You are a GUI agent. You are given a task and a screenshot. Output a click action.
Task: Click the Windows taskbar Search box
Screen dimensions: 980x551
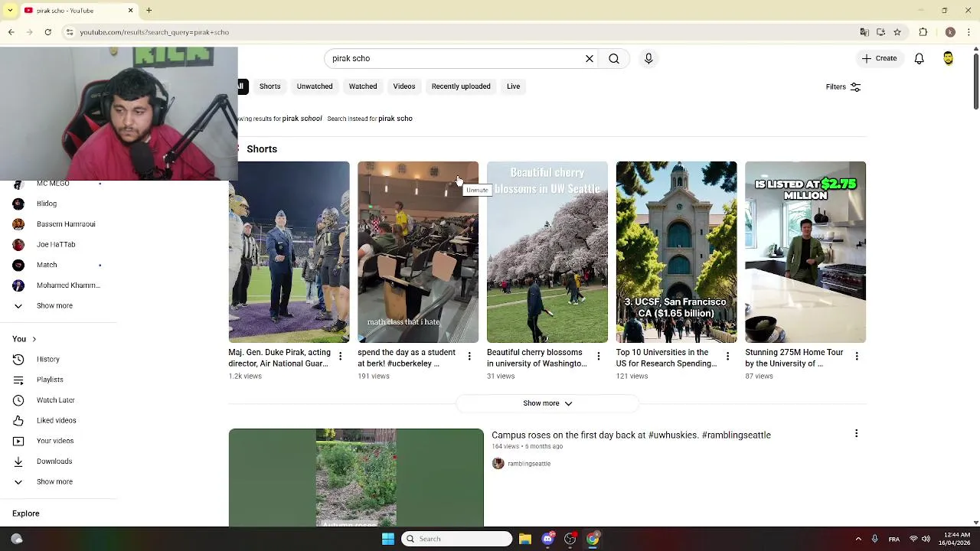pyautogui.click(x=457, y=539)
